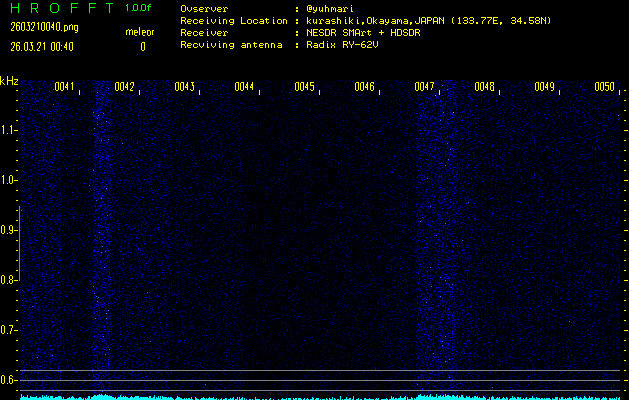Click the Radix RY-62V antenna text
Image resolution: width=629 pixels, height=400 pixels.
click(342, 45)
